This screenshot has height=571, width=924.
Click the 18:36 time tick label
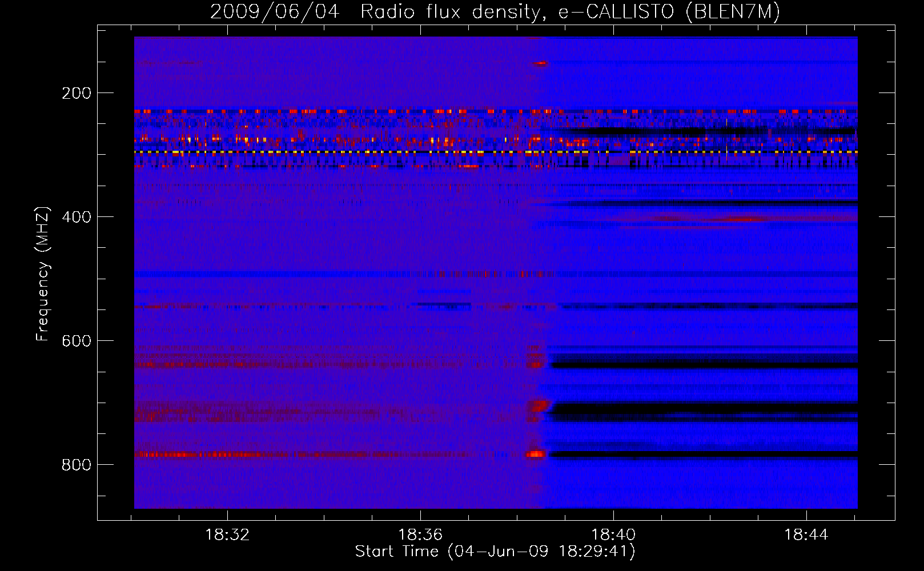420,535
